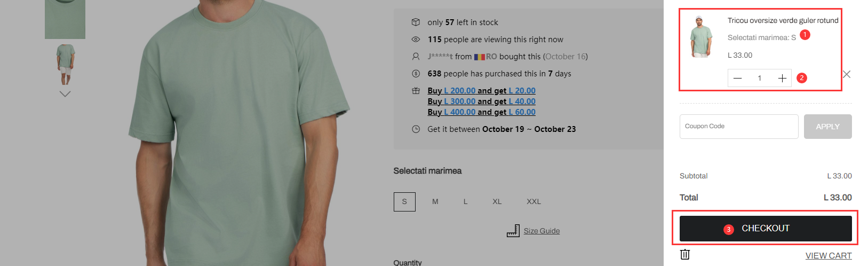868x266 pixels.
Task: Focus the Coupon Code input field
Action: point(739,127)
